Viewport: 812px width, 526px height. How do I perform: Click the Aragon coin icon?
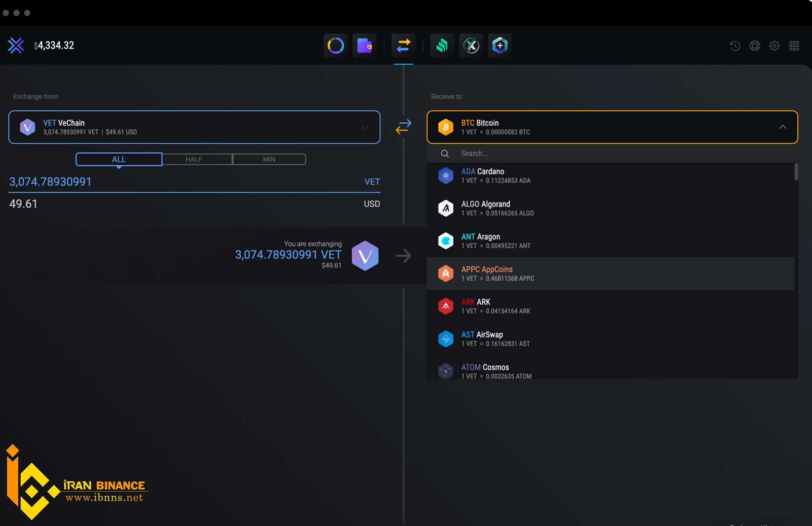(x=446, y=241)
